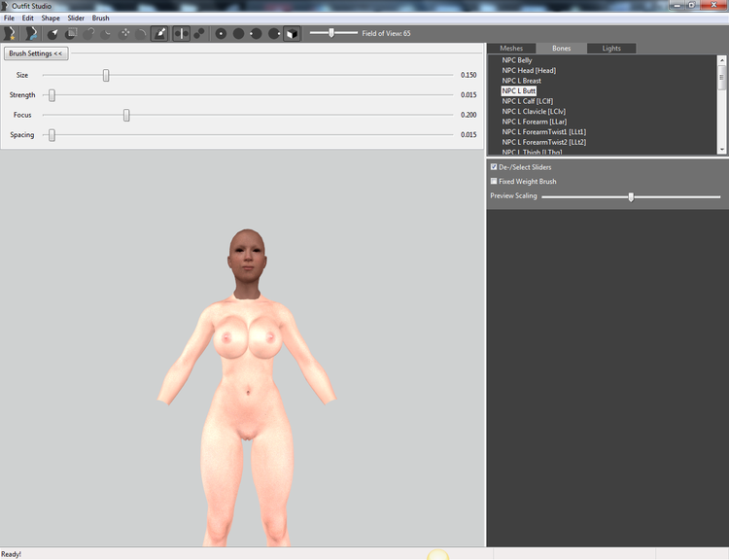This screenshot has height=560, width=729.
Task: Select NPC L ForearmTwist1 [LLt1] bone
Action: 544,132
